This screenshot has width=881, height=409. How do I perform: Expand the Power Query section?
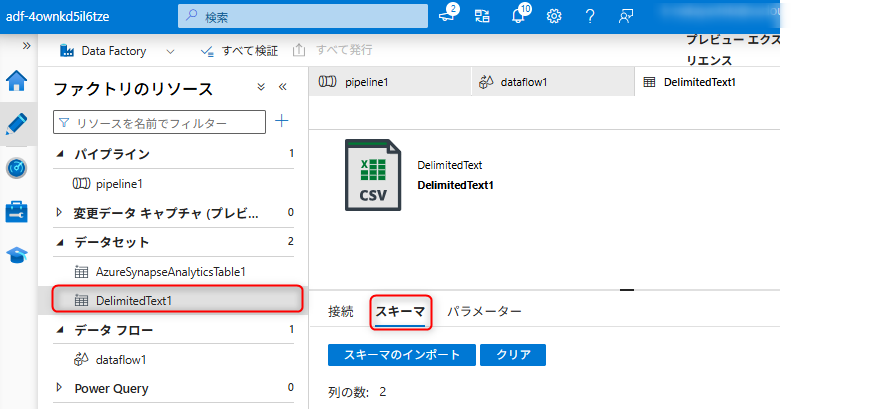coord(59,388)
